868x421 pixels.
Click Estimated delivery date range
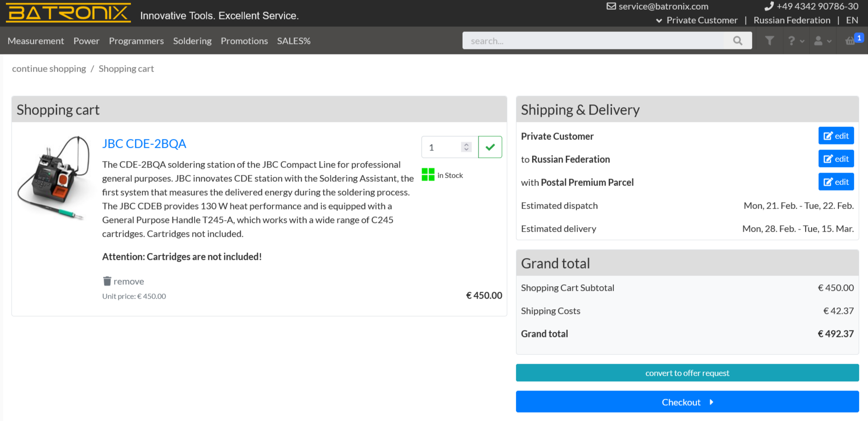click(798, 229)
